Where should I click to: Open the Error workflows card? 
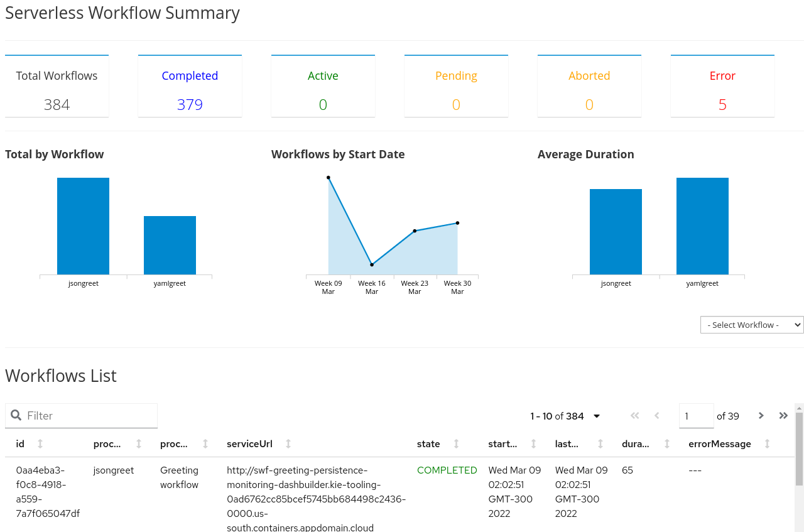point(722,86)
